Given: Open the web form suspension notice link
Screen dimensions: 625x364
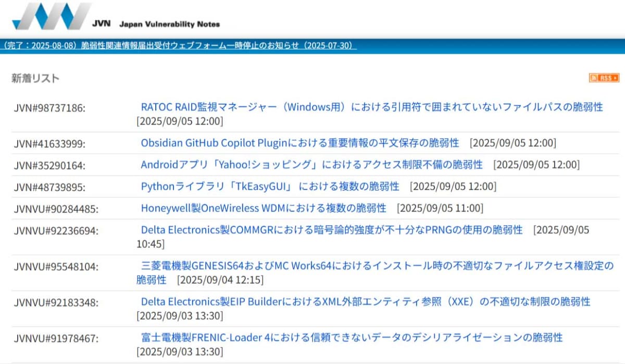Looking at the screenshot, I should (179, 45).
